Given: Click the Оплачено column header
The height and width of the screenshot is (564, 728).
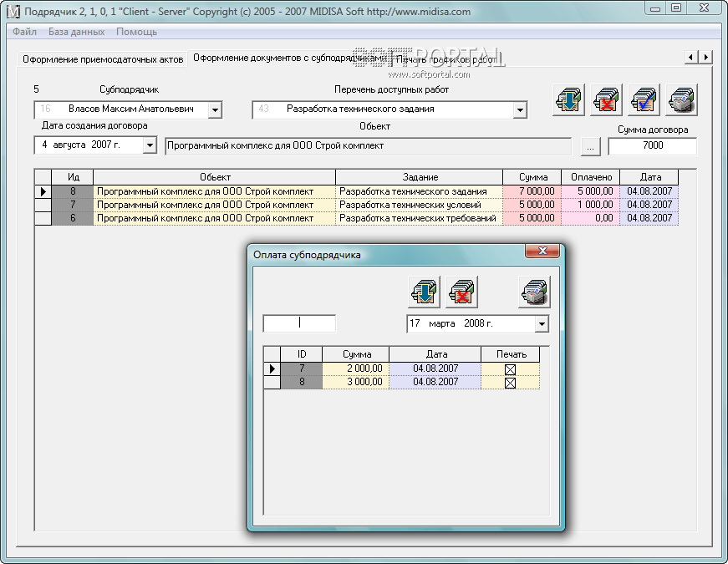Looking at the screenshot, I should click(x=591, y=177).
